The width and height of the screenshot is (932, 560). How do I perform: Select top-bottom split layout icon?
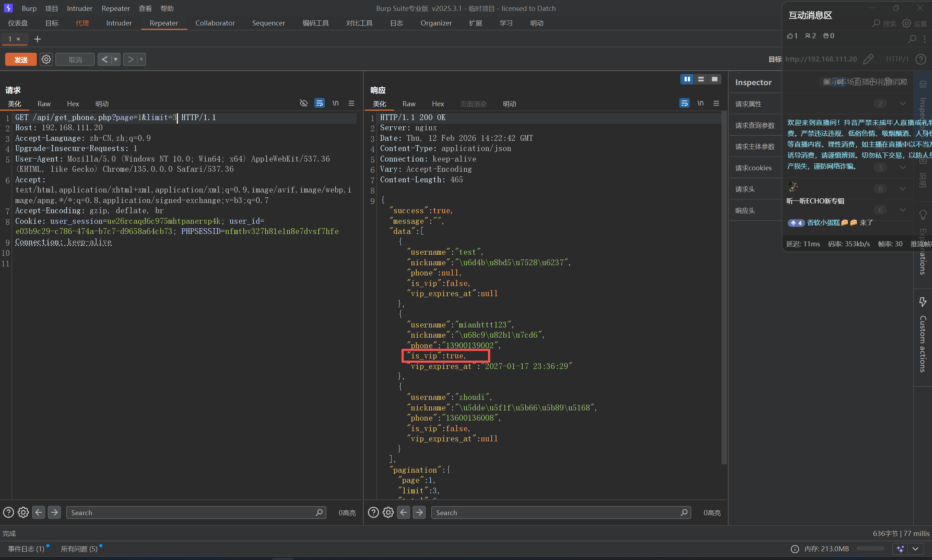pyautogui.click(x=701, y=79)
